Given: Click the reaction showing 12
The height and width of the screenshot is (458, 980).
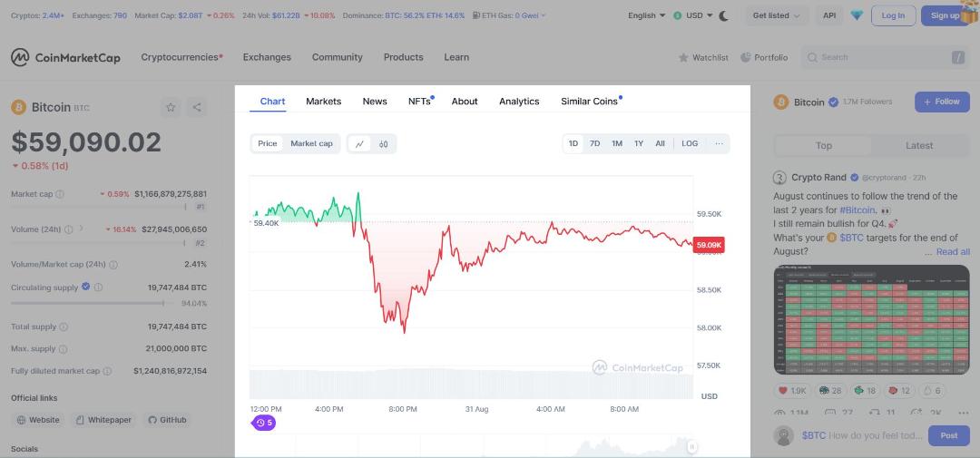Looking at the screenshot, I should coord(899,391).
